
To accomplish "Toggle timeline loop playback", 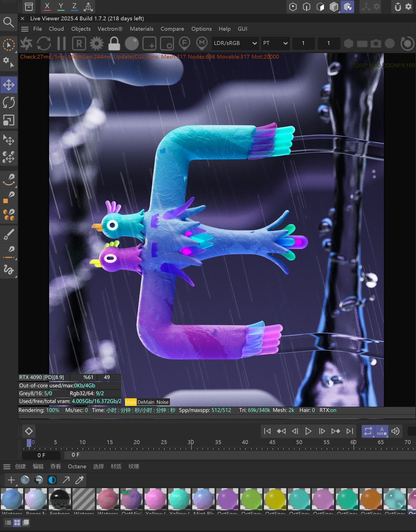I will click(368, 431).
